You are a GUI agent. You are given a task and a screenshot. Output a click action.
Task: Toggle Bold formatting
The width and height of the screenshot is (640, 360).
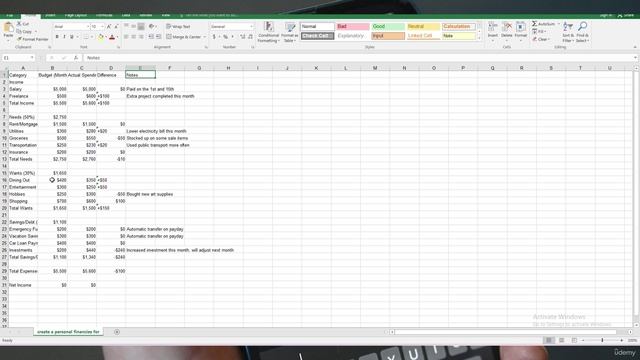click(x=57, y=37)
